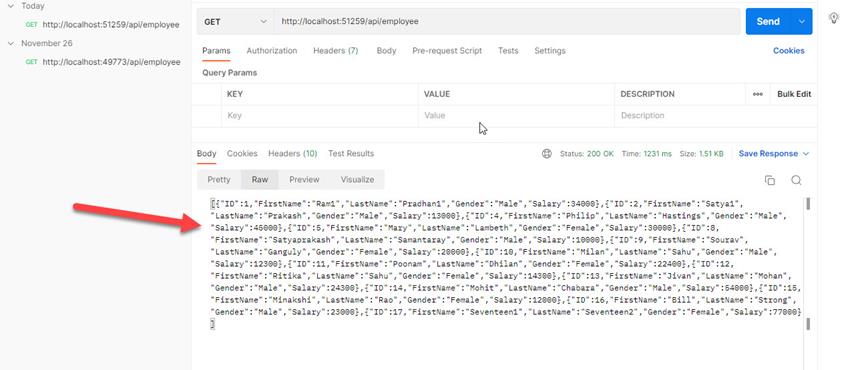Open the request Settings tab
The image size is (850, 370).
tap(550, 50)
